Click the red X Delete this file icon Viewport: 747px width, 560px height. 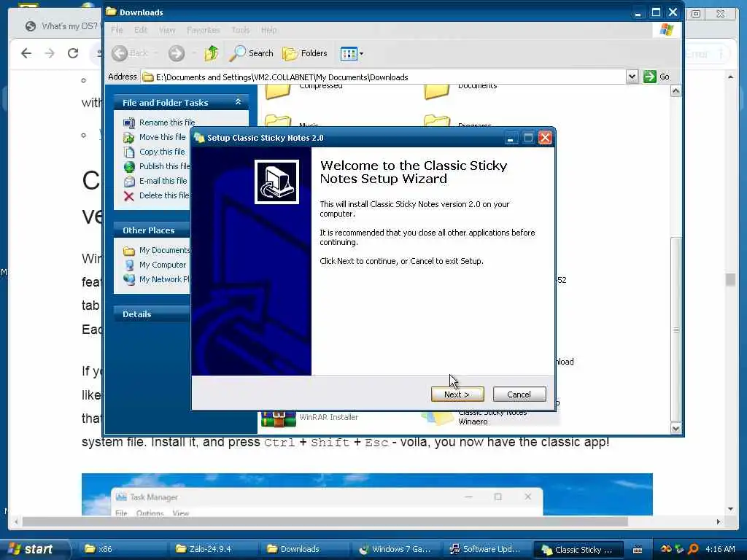tap(129, 196)
